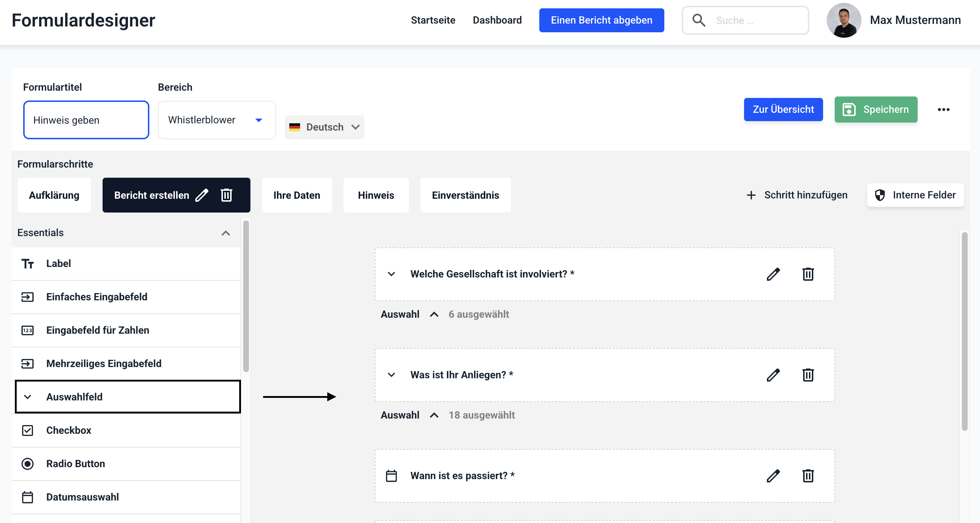Screen dimensions: 980x523
Task: Edit the 'Welche Gesellschaft ist involviert?' field
Action: click(x=773, y=274)
